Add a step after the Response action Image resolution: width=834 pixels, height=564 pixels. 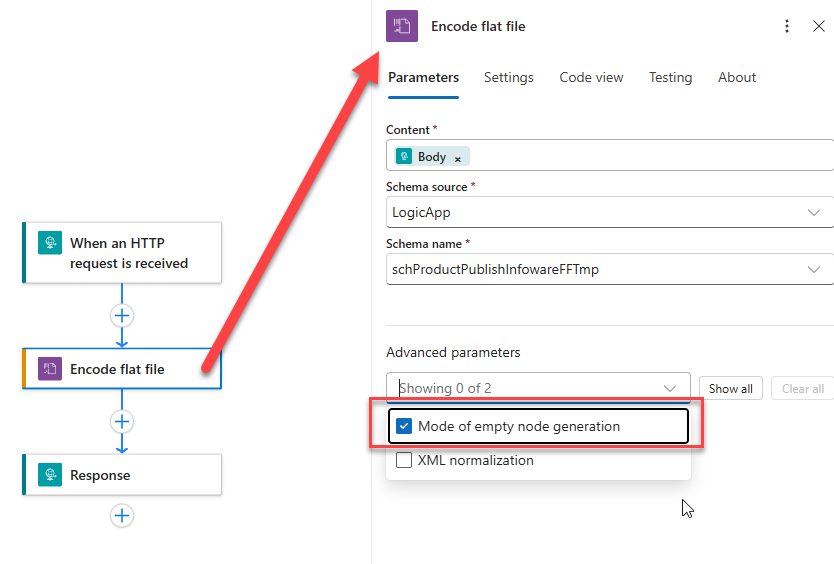(122, 516)
